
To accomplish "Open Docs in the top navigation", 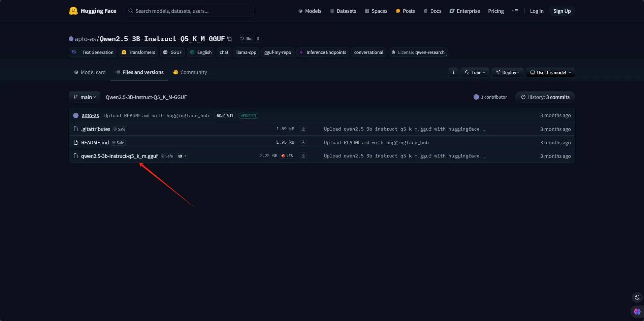I will [x=432, y=11].
